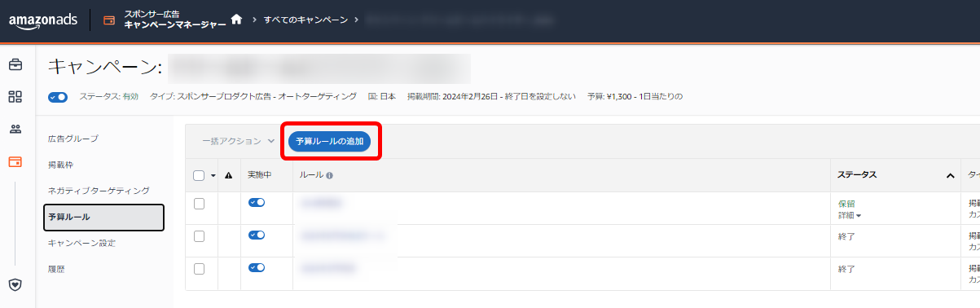
Task: Open ネガティブターゲティング menu item
Action: point(99,191)
